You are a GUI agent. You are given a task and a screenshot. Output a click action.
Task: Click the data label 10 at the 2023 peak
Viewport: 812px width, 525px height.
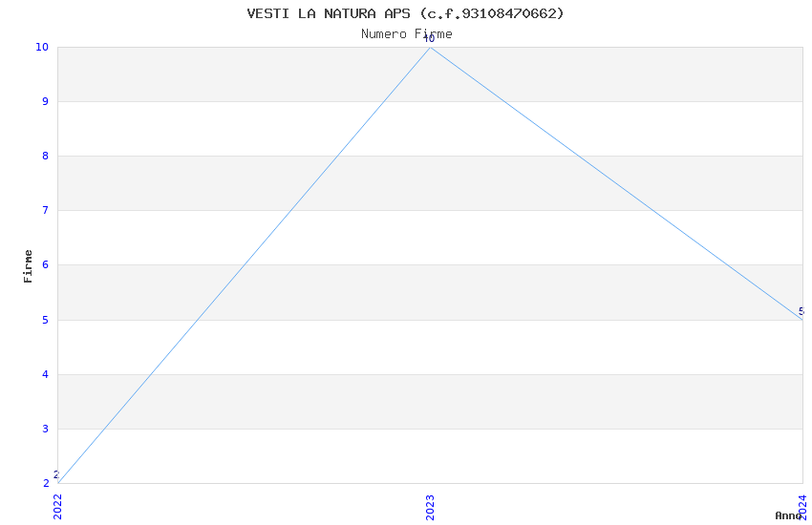point(429,39)
